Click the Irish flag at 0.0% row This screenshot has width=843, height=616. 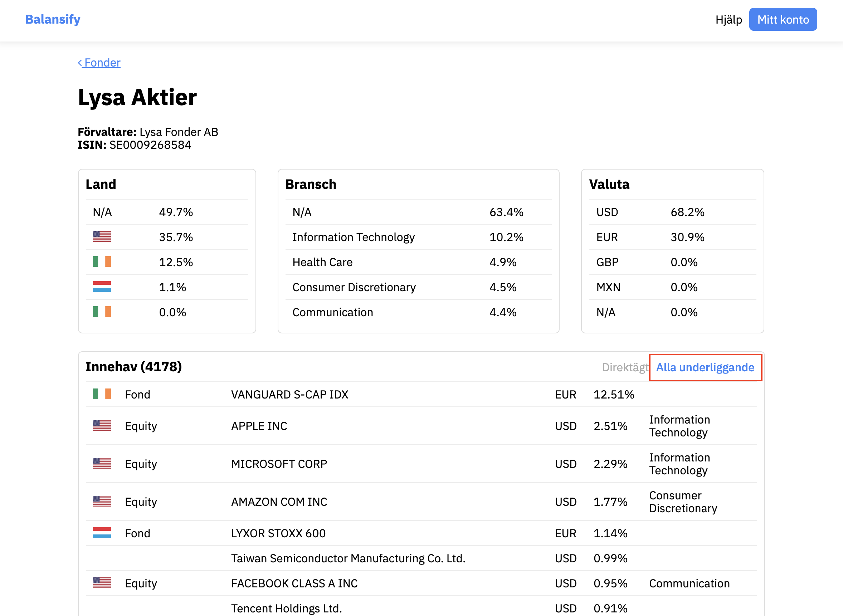point(102,312)
